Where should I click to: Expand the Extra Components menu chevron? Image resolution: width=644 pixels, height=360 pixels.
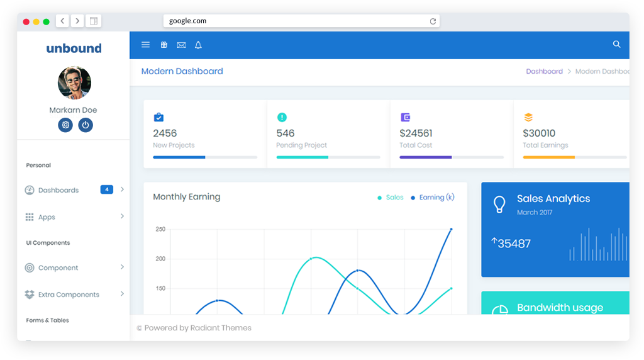coord(122,294)
